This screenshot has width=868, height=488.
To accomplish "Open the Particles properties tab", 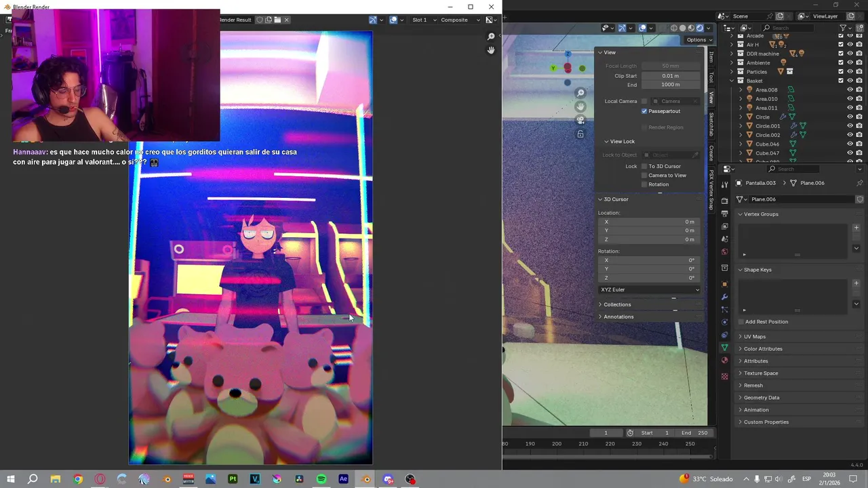I will tap(724, 310).
